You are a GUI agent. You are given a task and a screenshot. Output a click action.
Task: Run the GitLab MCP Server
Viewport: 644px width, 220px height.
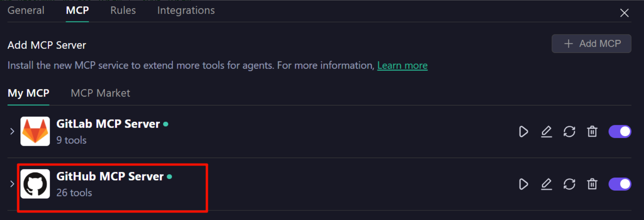coord(523,131)
